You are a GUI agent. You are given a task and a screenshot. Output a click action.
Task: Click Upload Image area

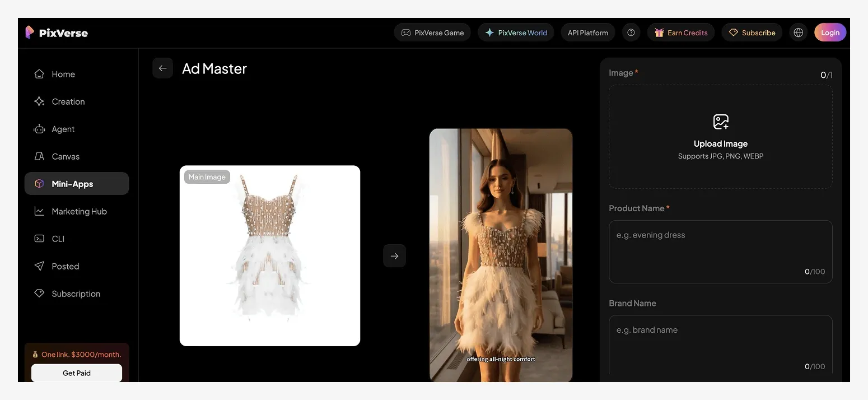721,137
